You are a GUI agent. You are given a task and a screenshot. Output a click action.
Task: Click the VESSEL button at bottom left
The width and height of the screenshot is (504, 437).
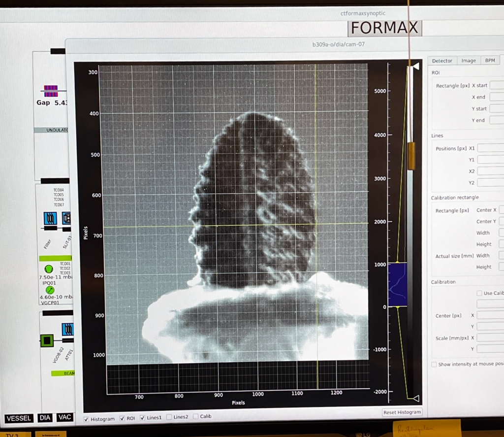tap(19, 418)
